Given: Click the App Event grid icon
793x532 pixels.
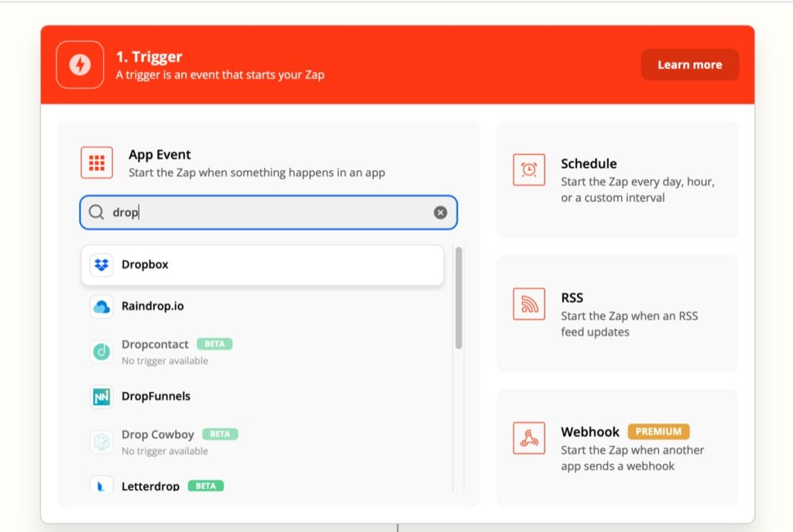Looking at the screenshot, I should (97, 163).
